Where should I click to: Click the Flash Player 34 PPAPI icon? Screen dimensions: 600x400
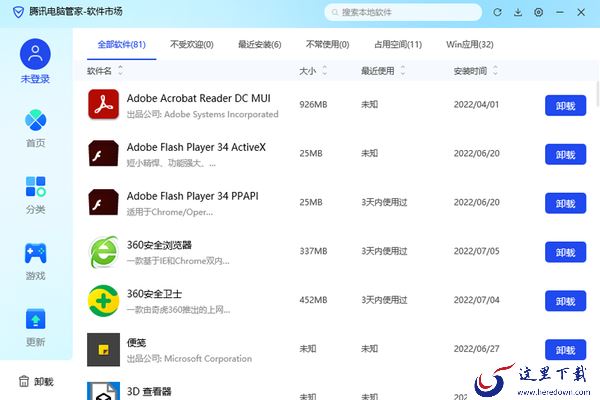point(103,202)
